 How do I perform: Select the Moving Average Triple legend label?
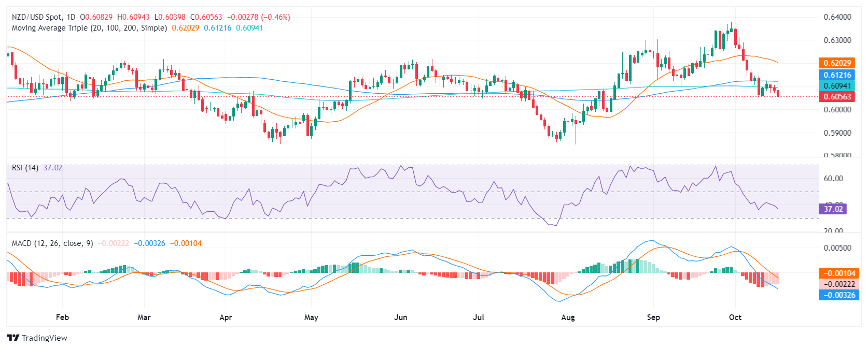(89, 28)
